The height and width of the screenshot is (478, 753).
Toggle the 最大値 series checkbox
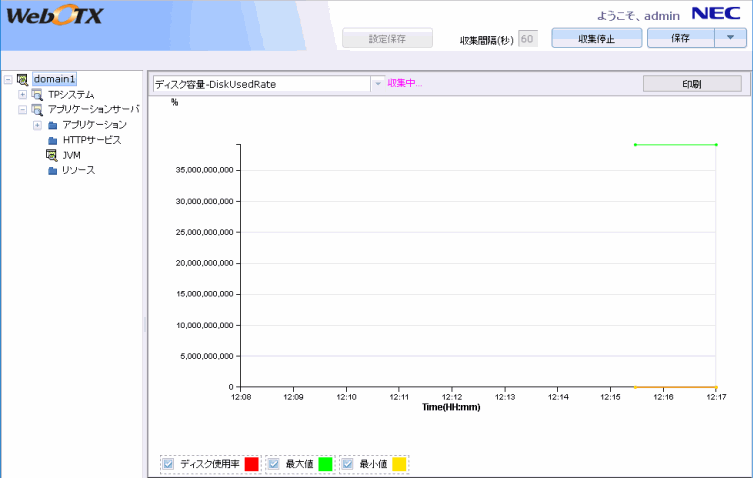[x=274, y=464]
